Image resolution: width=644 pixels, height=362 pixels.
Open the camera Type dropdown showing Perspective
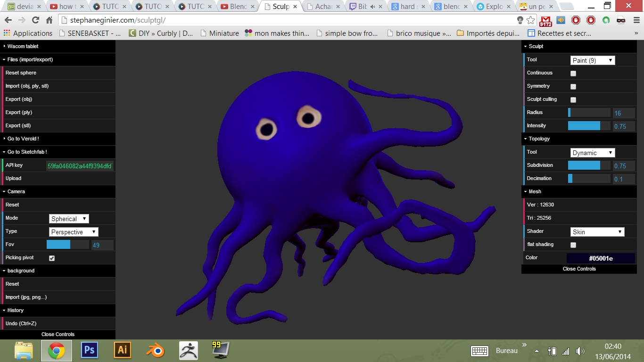(74, 232)
